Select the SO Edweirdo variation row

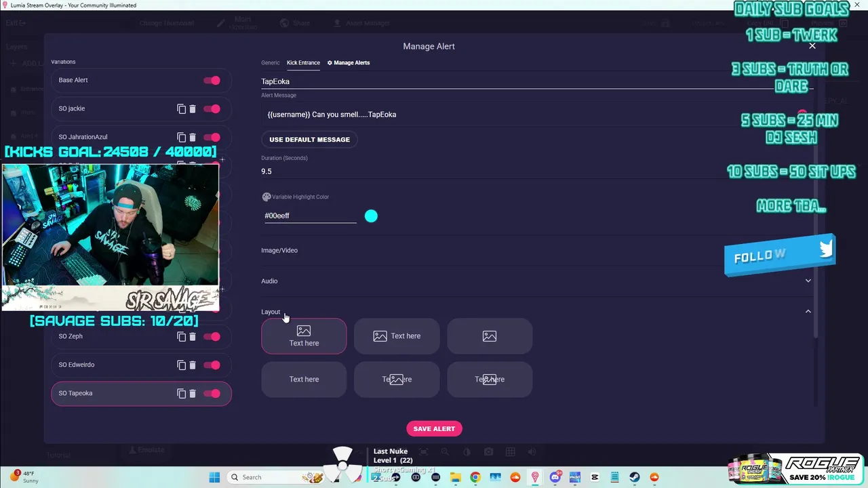[141, 365]
